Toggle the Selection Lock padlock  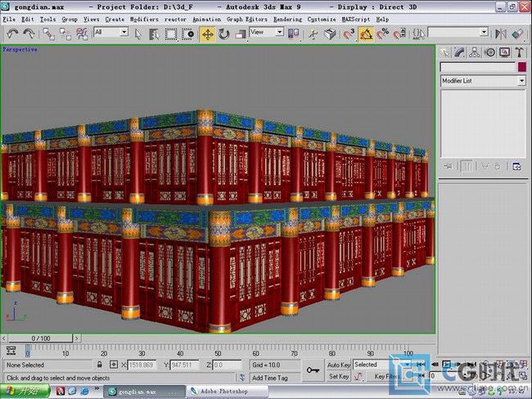pos(99,365)
